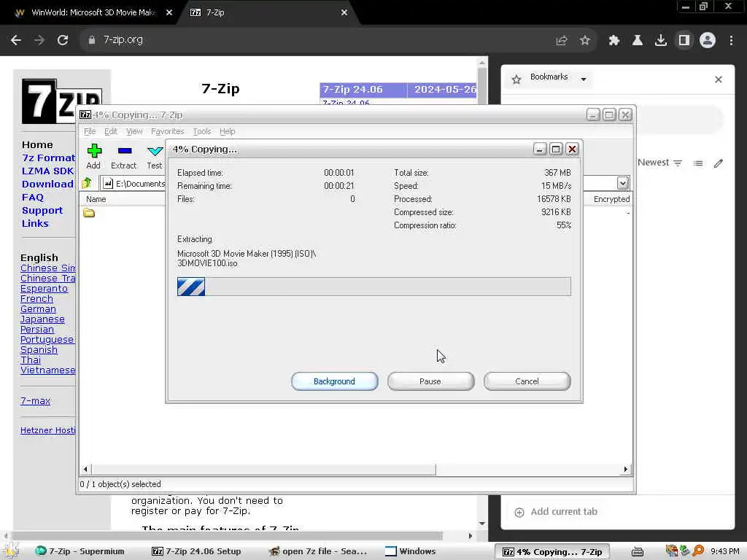The height and width of the screenshot is (560, 747).
Task: Share this page from address bar
Action: (562, 41)
